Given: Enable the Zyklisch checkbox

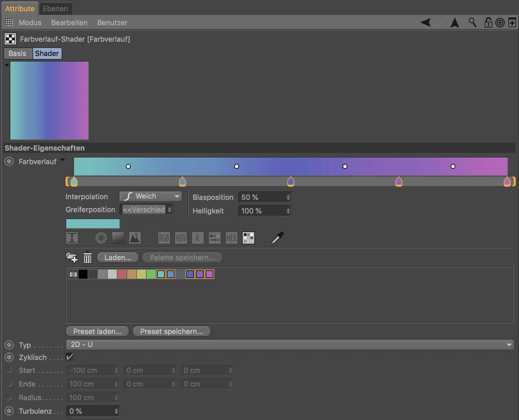Looking at the screenshot, I should pos(69,357).
